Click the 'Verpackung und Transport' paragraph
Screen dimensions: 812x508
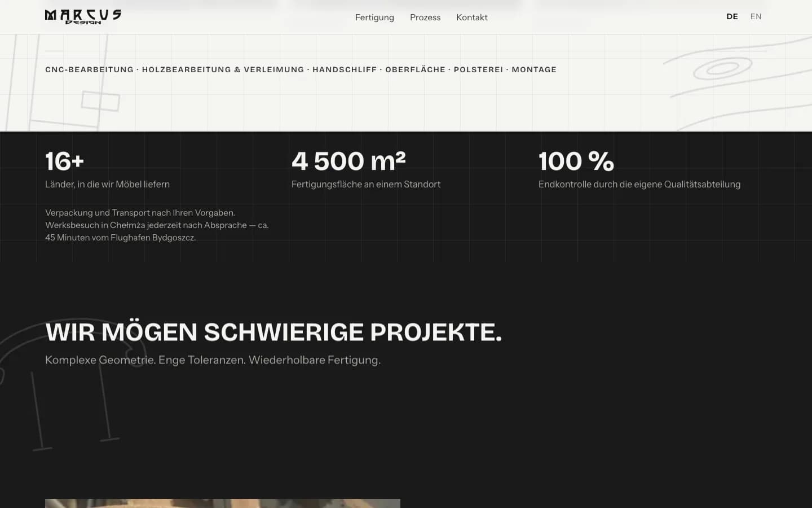click(157, 225)
